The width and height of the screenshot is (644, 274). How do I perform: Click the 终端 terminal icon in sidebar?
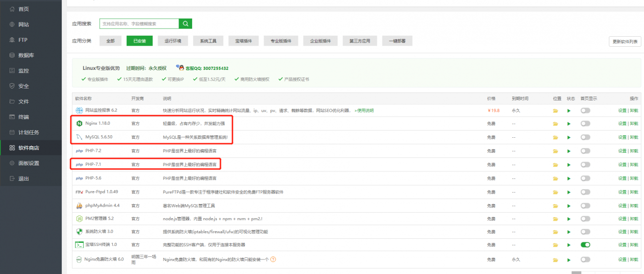(12, 117)
